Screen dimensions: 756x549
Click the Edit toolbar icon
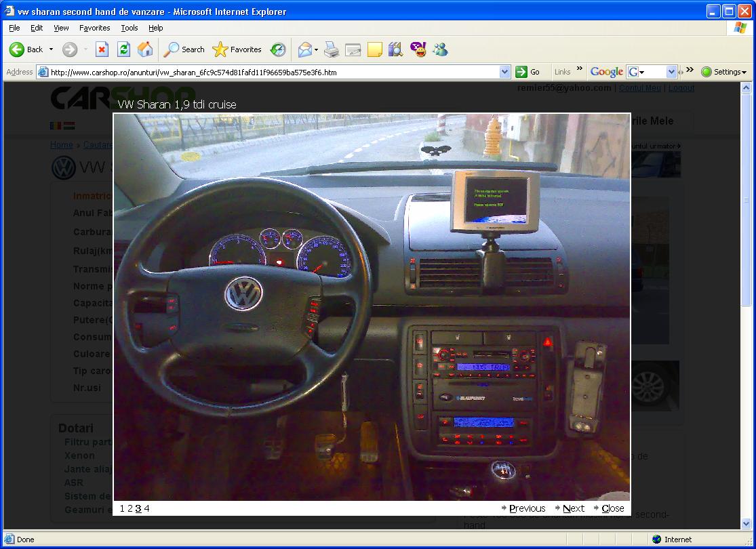point(353,49)
